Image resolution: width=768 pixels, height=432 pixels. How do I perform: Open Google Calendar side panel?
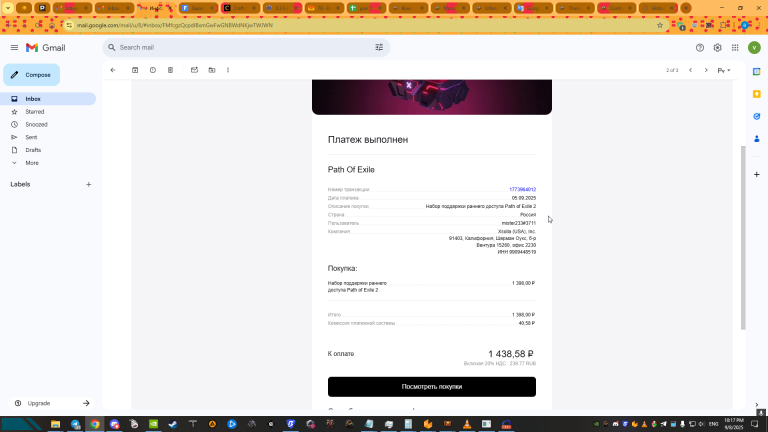[x=757, y=72]
